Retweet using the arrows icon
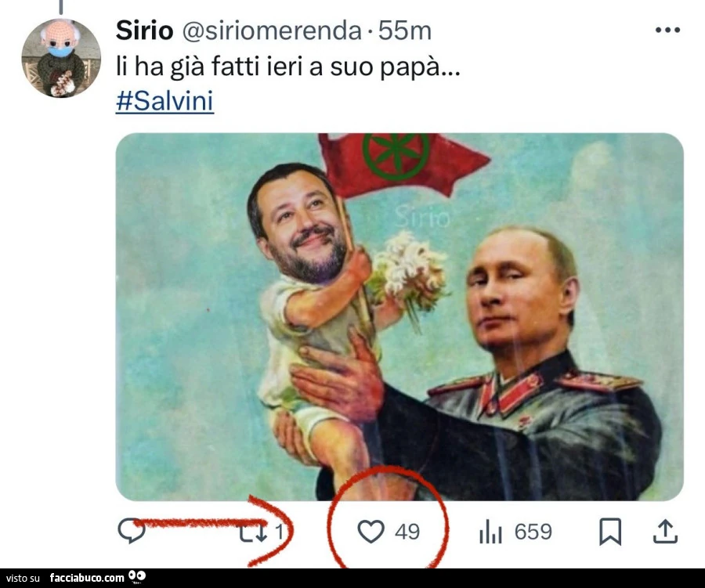This screenshot has width=705, height=588. pyautogui.click(x=253, y=532)
